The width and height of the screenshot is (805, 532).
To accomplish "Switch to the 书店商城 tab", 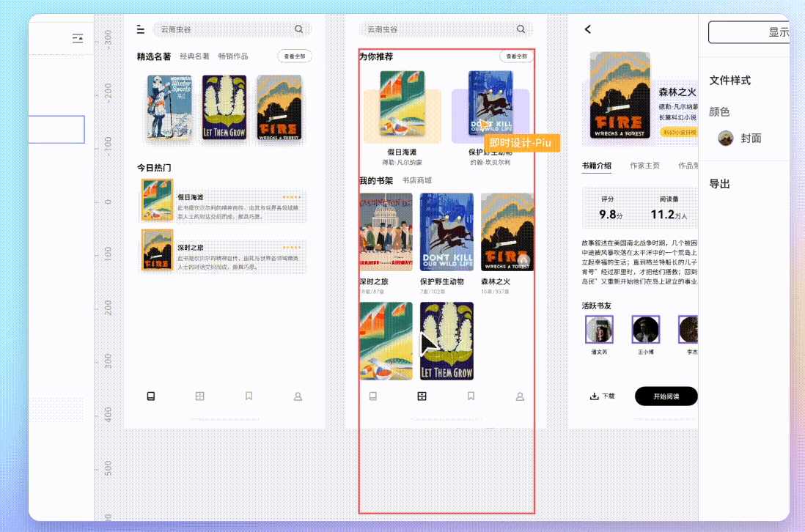I will (417, 180).
